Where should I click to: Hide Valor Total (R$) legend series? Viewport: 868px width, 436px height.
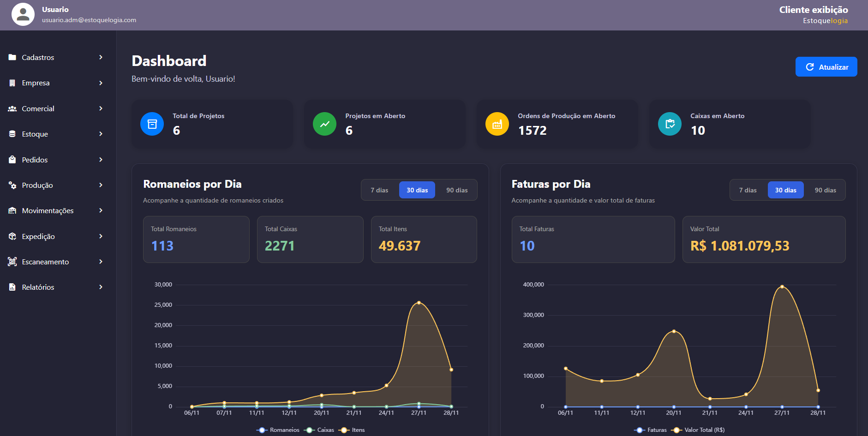[x=698, y=430]
